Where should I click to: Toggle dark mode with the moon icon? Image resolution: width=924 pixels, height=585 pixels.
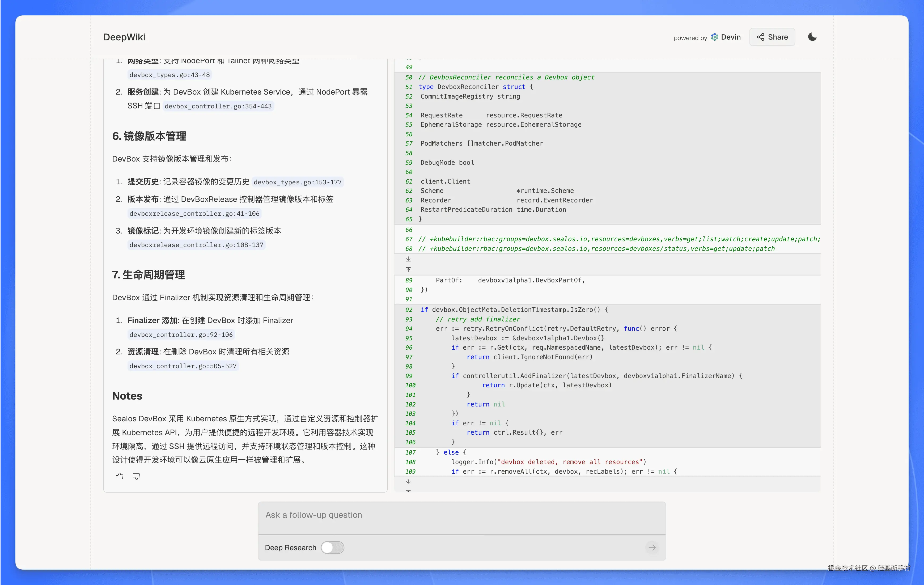(812, 37)
